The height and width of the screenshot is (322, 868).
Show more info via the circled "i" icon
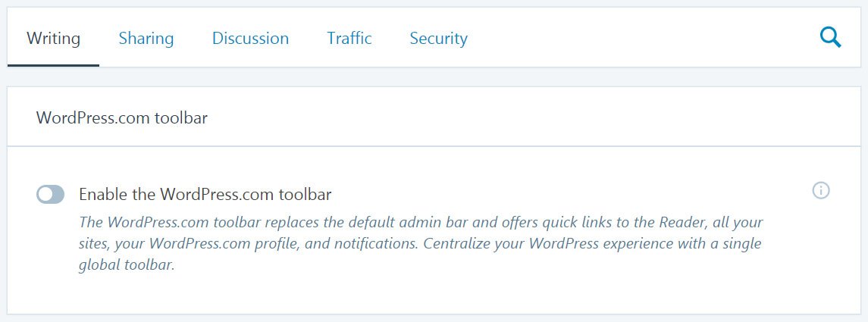(x=821, y=191)
